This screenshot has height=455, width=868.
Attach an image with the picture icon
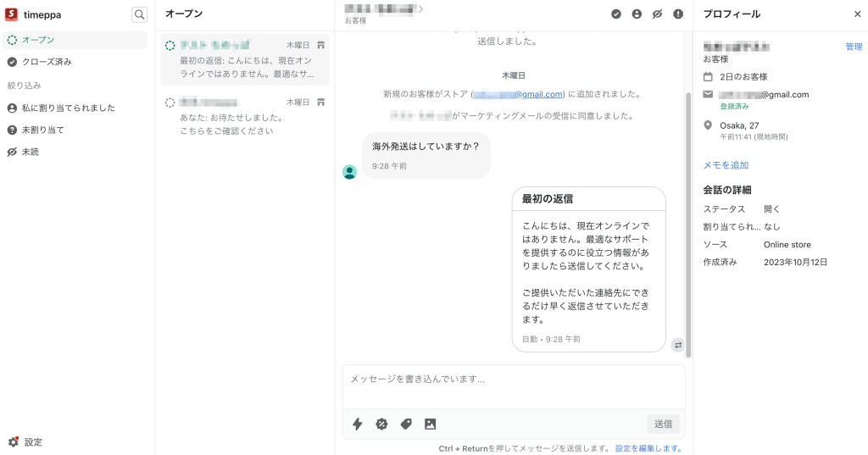pyautogui.click(x=430, y=424)
